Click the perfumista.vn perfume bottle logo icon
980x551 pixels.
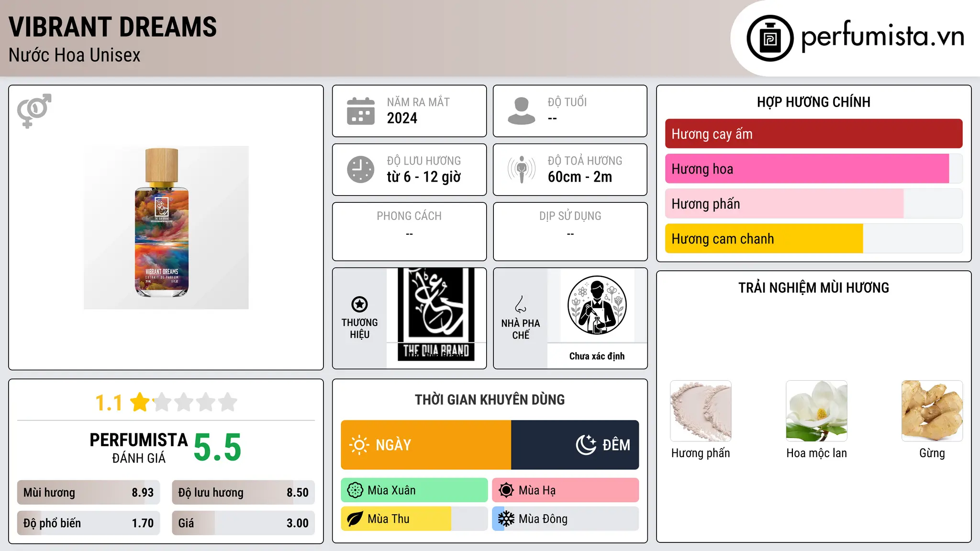point(770,38)
